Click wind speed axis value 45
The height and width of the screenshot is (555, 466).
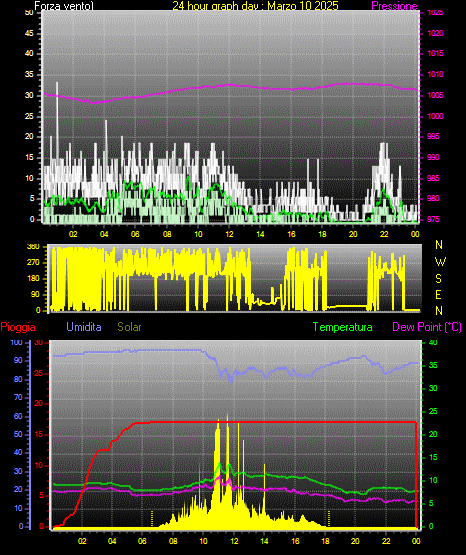[29, 33]
